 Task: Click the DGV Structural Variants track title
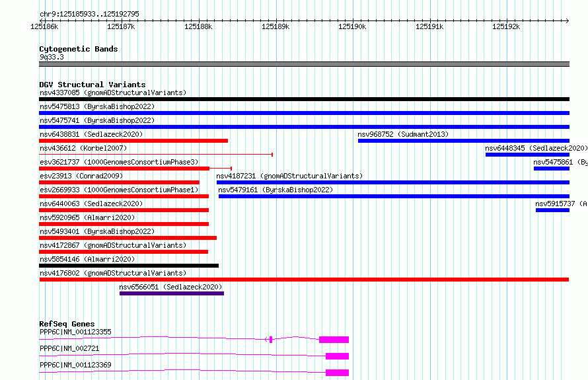pos(92,85)
